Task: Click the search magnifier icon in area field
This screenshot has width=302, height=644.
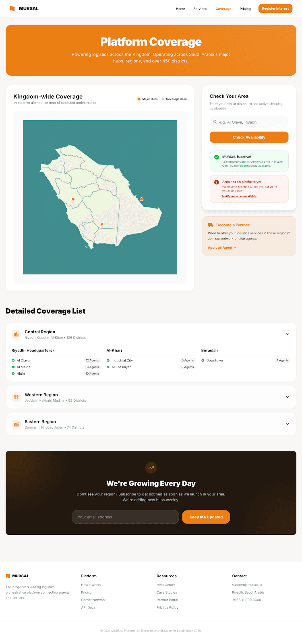Action: tap(215, 122)
